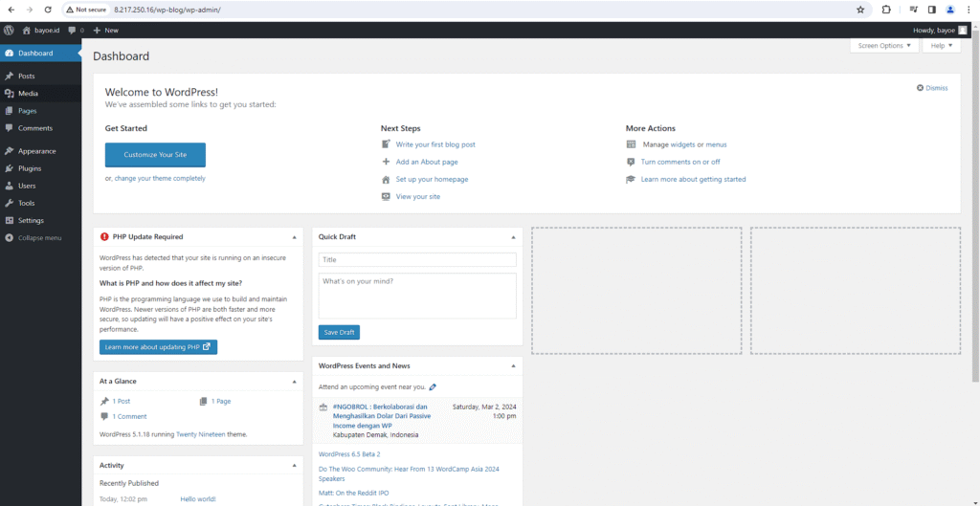Go to Appearance in the sidebar
The height and width of the screenshot is (506, 980).
pyautogui.click(x=36, y=151)
